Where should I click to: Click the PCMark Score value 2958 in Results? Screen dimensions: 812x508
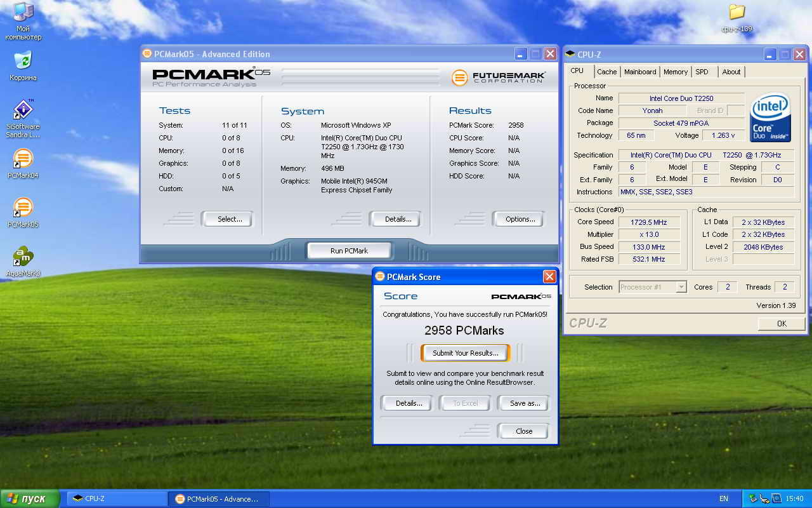click(516, 125)
